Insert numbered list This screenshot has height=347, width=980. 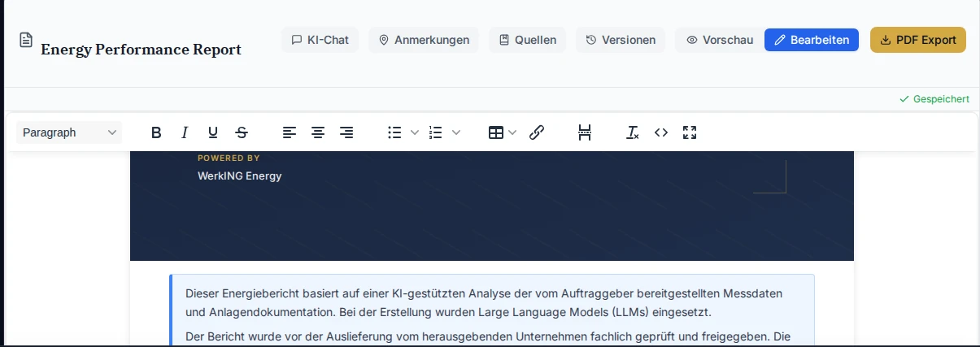click(436, 132)
